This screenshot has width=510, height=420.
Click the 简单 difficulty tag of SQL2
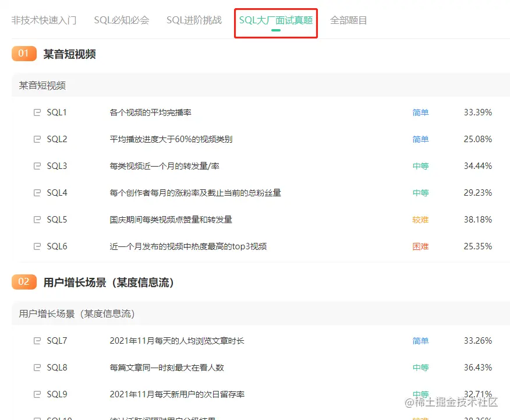420,139
